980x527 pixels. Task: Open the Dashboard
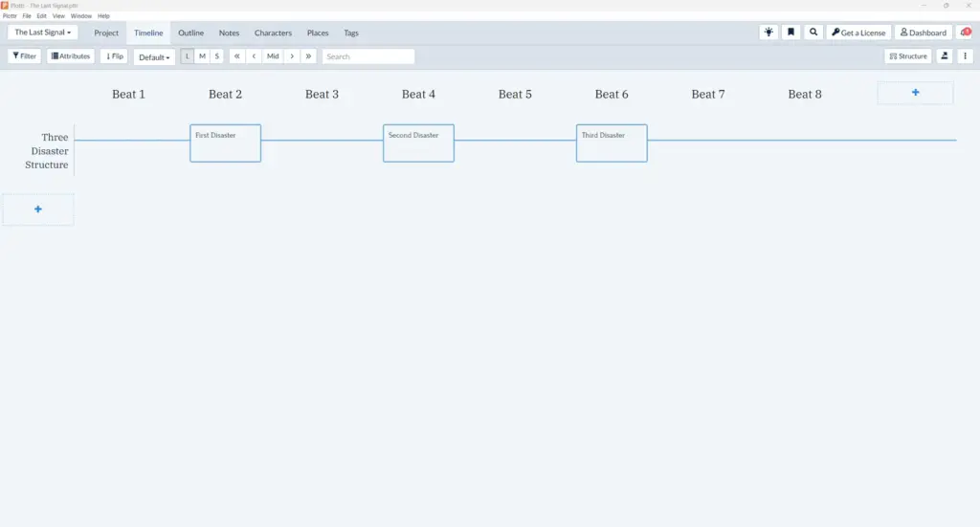[924, 33]
